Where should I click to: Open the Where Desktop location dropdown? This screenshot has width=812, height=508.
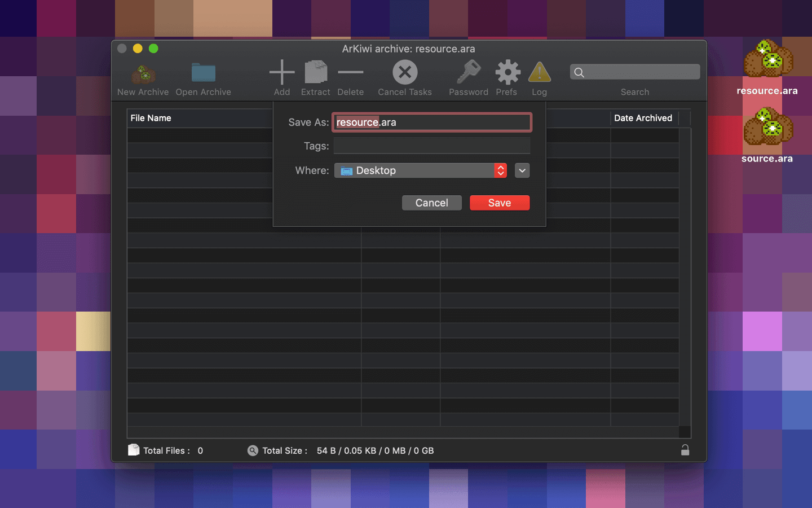420,170
